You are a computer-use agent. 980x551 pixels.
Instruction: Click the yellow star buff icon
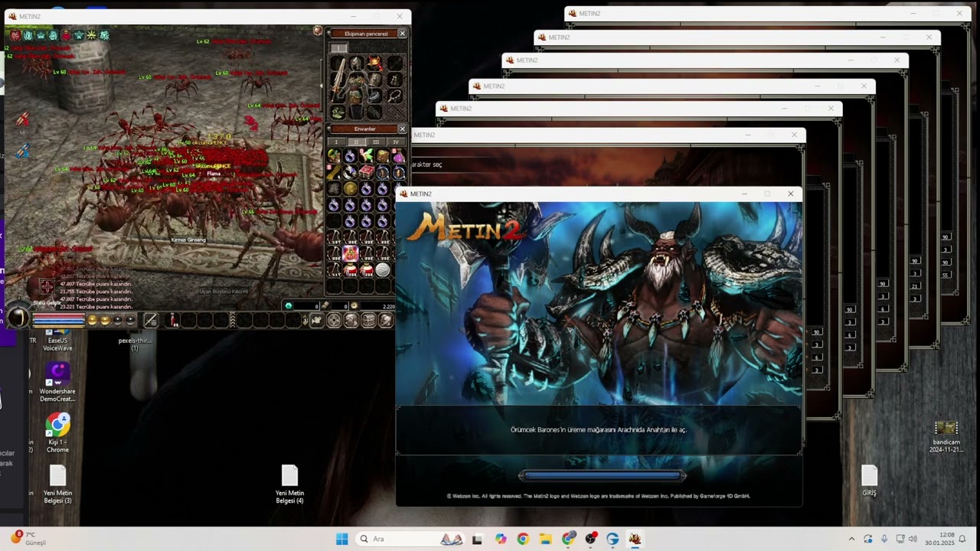coord(91,35)
